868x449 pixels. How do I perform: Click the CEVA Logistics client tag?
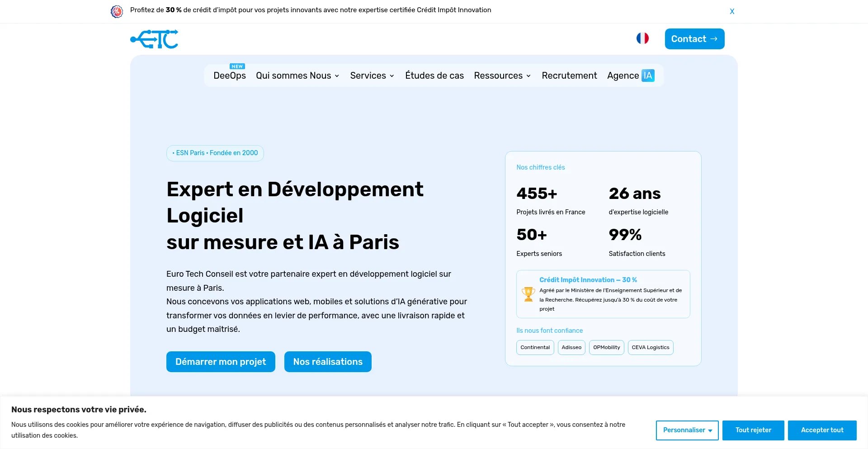coord(651,347)
